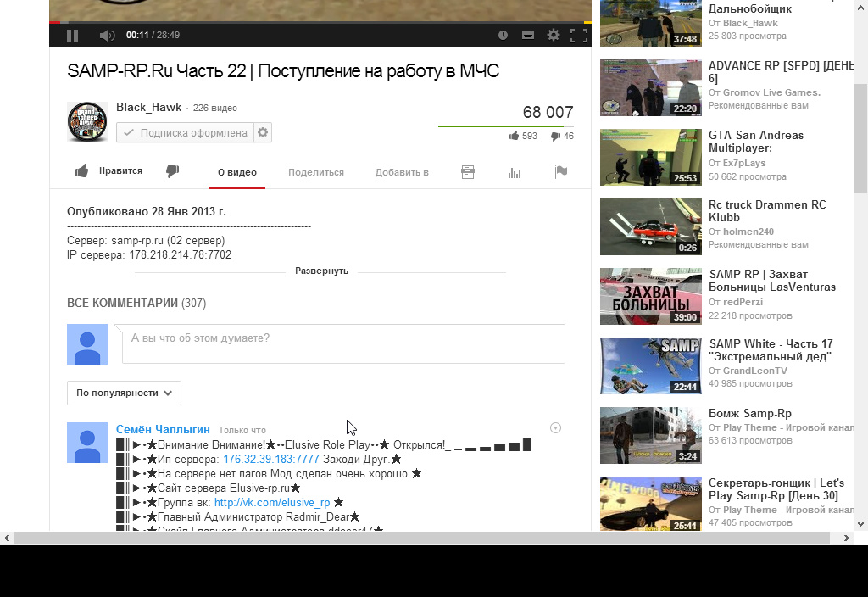Image resolution: width=868 pixels, height=597 pixels.
Task: Click the comment box 'А вы что об этом думаете?'
Action: point(343,344)
